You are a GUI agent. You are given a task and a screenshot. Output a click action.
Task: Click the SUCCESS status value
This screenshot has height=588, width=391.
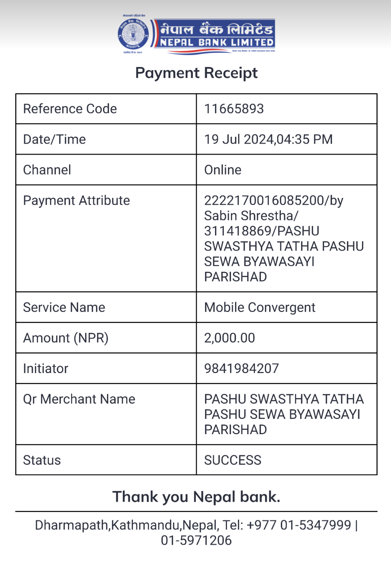[232, 460]
